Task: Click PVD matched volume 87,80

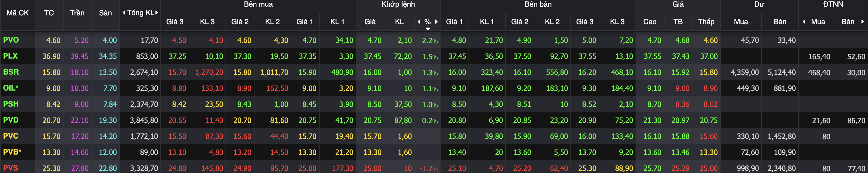Action: [403, 120]
